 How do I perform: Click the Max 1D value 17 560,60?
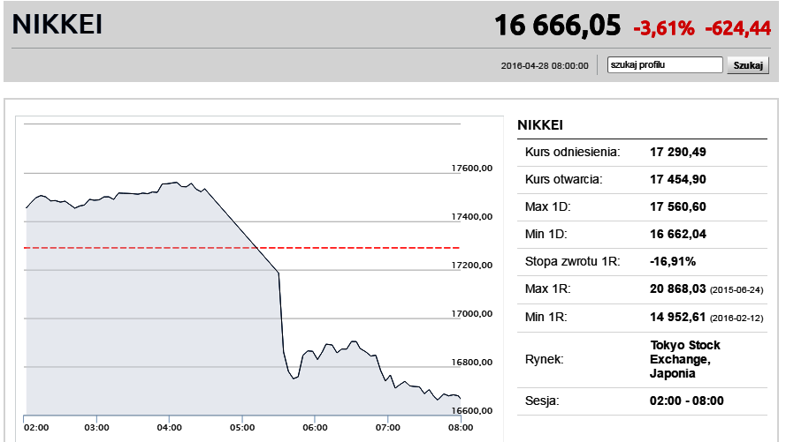click(x=678, y=206)
